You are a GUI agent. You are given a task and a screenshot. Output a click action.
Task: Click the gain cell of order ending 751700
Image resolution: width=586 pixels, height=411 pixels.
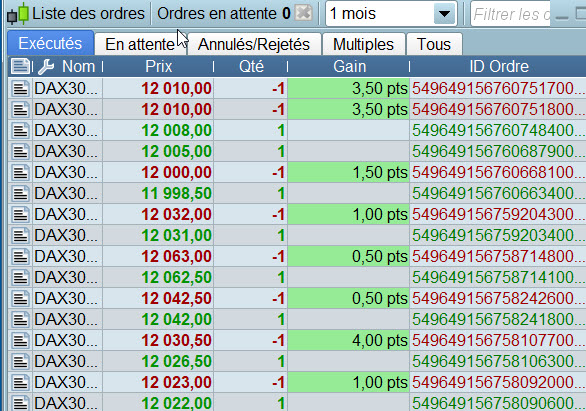[349, 89]
